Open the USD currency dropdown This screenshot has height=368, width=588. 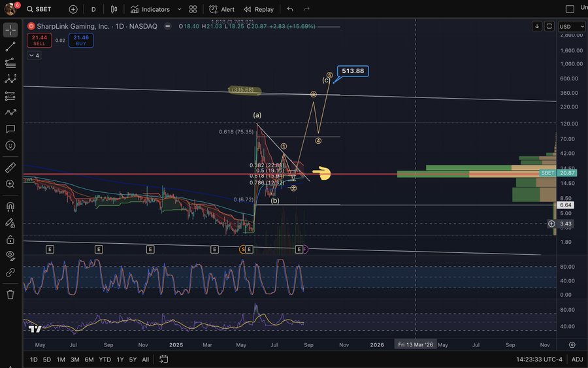[571, 27]
